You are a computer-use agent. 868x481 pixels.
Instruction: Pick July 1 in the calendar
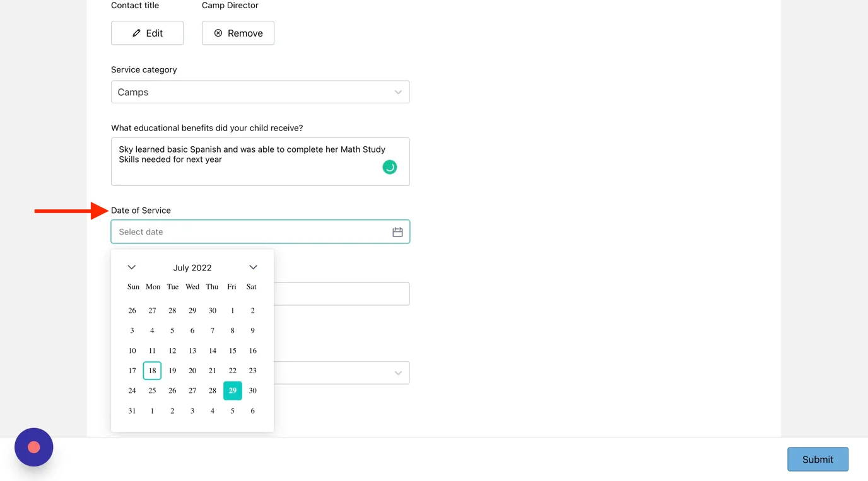pyautogui.click(x=233, y=310)
